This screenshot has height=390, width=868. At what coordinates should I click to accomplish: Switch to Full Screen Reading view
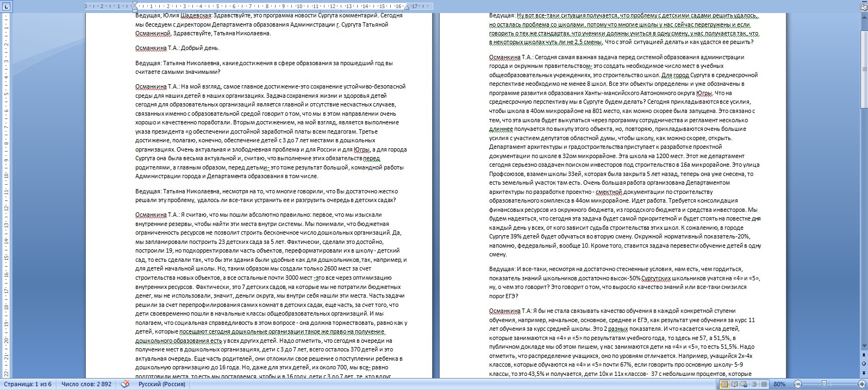click(734, 384)
